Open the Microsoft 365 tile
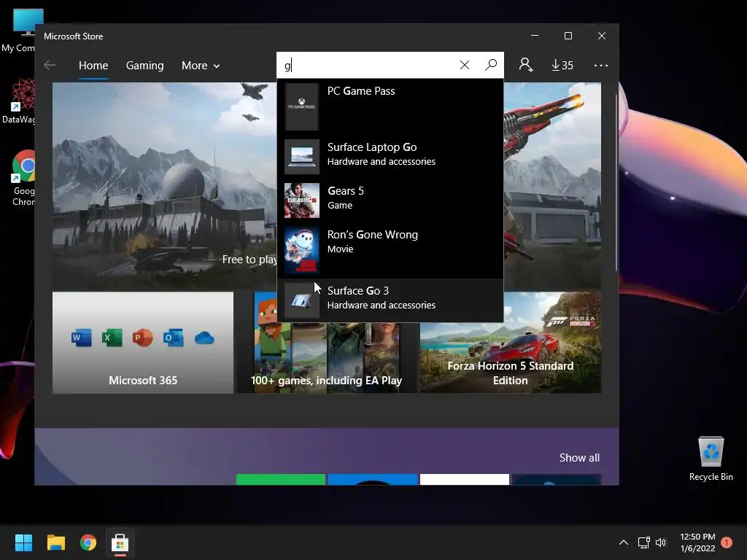The image size is (747, 560). click(143, 343)
